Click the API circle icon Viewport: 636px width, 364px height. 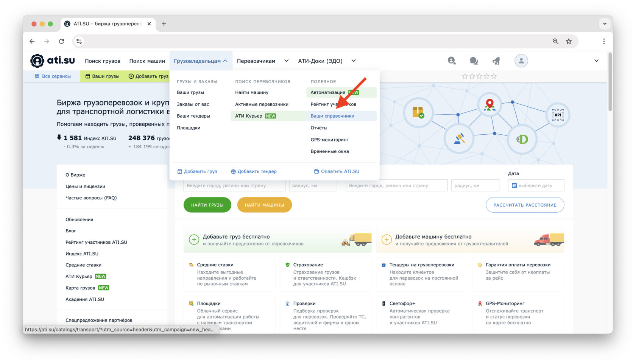[558, 115]
